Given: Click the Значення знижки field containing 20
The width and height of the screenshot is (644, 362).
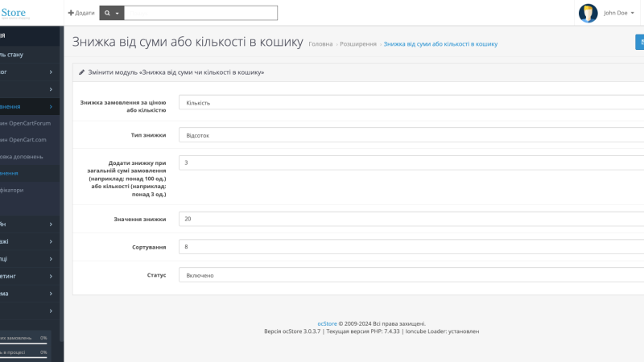Looking at the screenshot, I should point(411,219).
